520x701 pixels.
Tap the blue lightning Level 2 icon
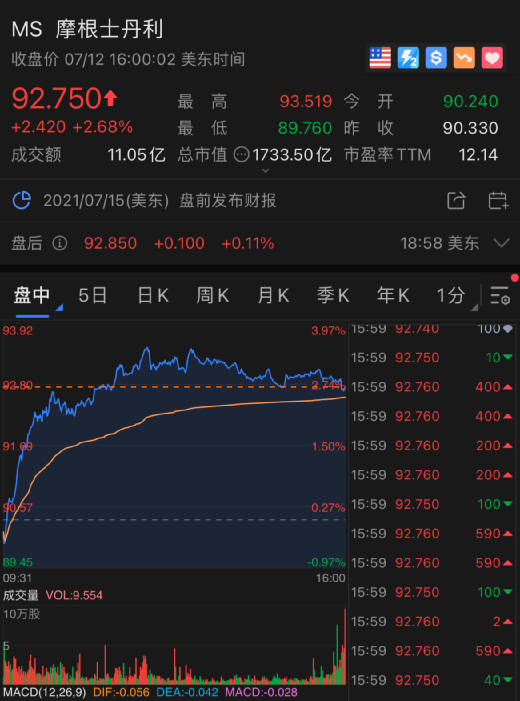point(408,58)
